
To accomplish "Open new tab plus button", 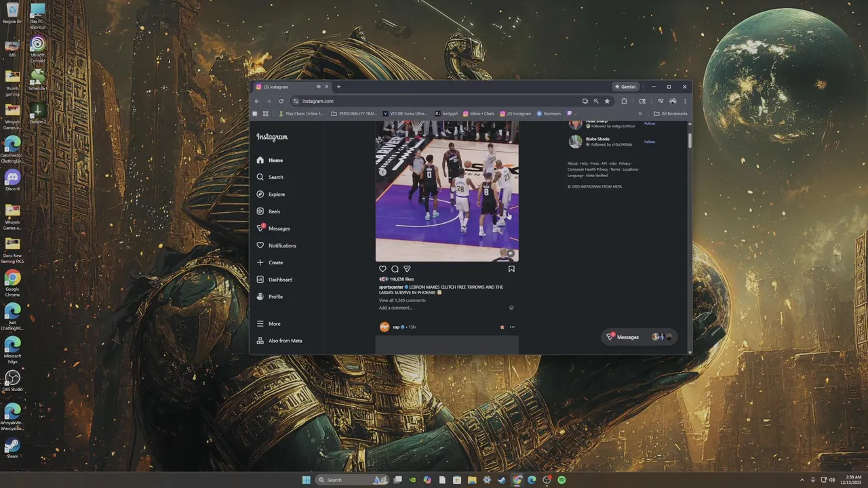I will (x=339, y=87).
